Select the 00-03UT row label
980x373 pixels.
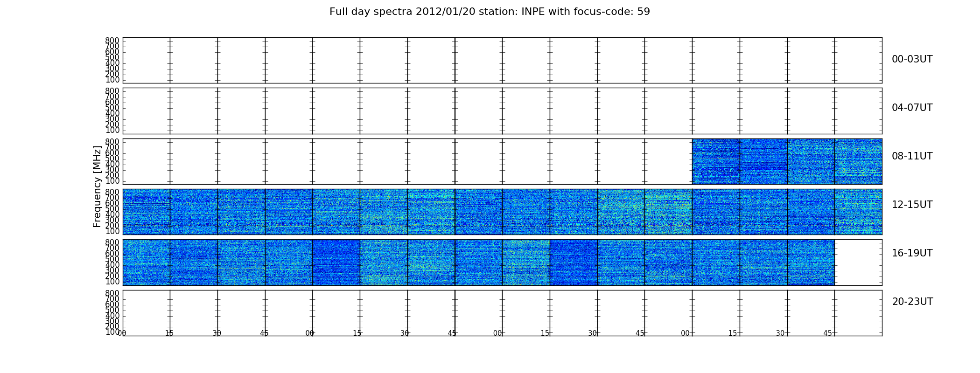[x=912, y=59]
